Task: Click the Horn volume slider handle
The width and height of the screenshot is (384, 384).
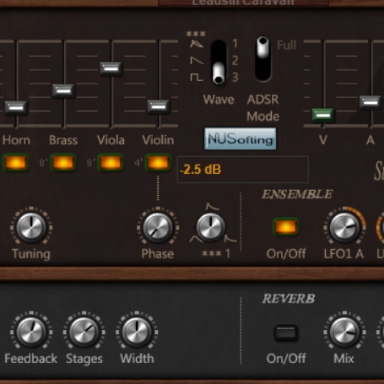Action: click(16, 108)
